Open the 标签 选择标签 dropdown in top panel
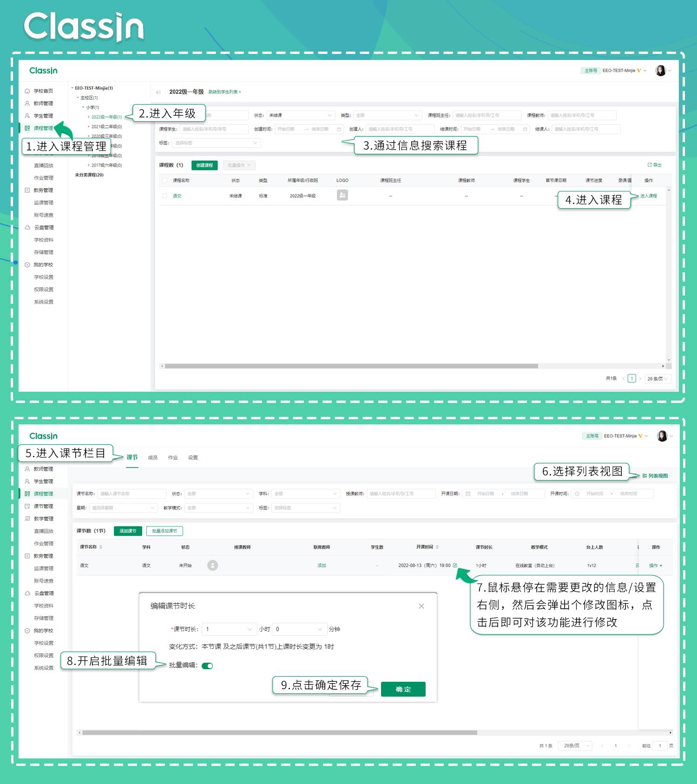 216,143
